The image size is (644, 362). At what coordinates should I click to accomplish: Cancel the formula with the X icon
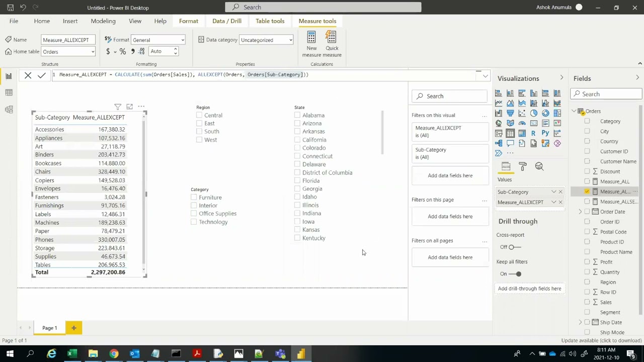pos(28,75)
